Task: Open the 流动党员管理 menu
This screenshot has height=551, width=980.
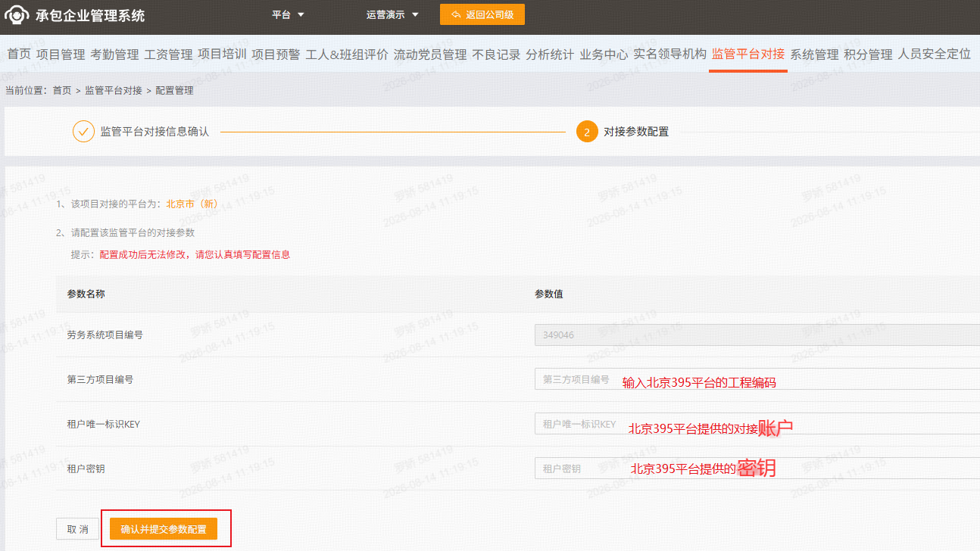Action: tap(430, 54)
